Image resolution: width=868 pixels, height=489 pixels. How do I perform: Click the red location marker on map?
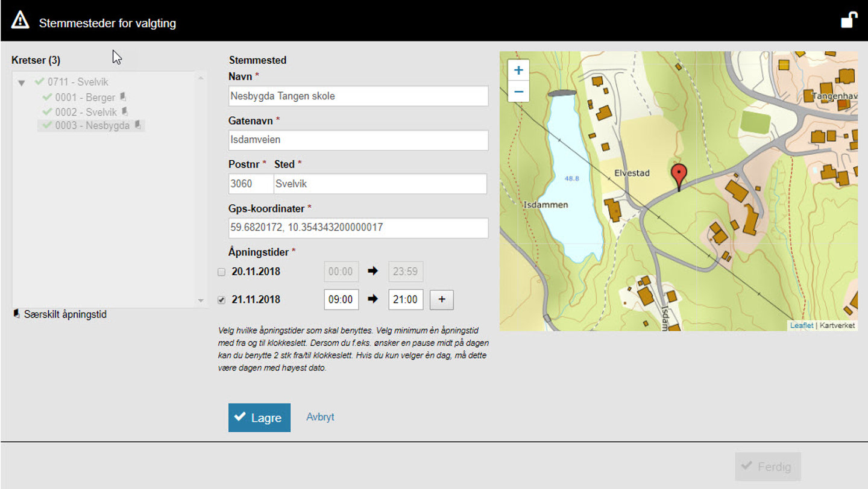[x=679, y=176]
